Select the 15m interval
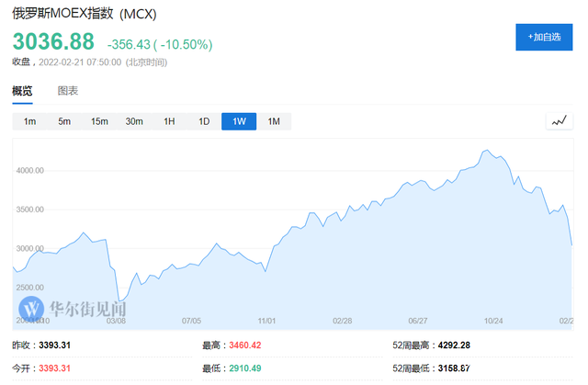This screenshot has height=385, width=588. pos(99,121)
